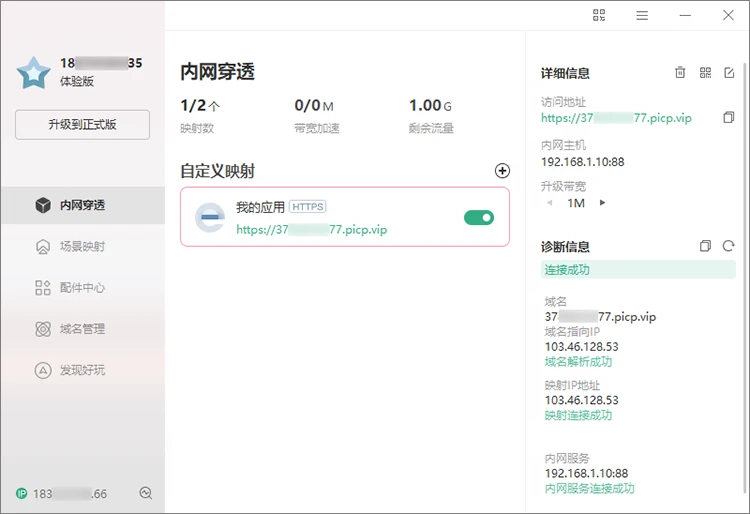Click the 内网服务连接成功 status text

pos(589,489)
